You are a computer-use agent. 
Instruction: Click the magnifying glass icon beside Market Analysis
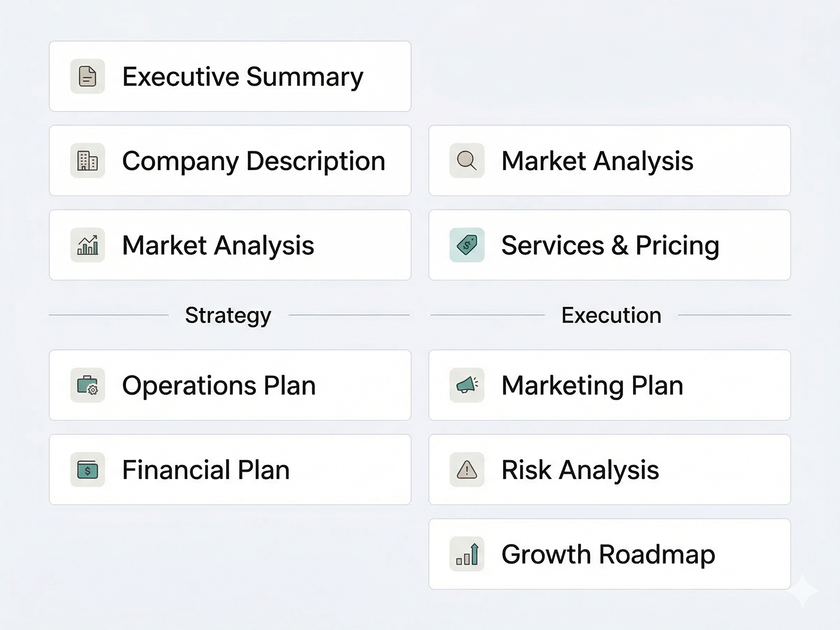click(467, 161)
